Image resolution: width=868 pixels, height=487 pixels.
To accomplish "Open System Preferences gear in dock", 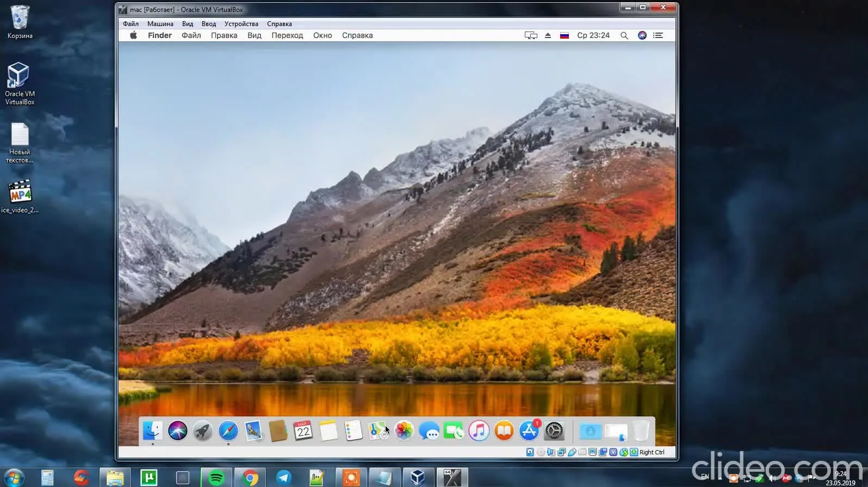I will point(554,431).
